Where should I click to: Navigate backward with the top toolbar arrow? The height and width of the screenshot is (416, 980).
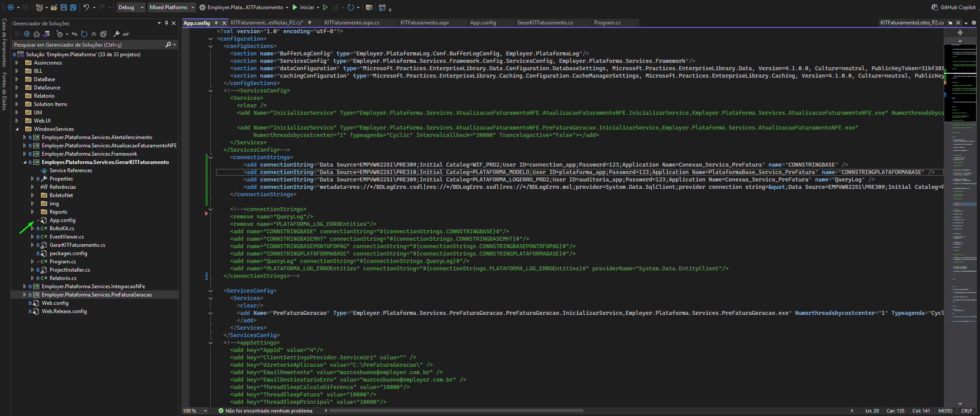pos(10,7)
